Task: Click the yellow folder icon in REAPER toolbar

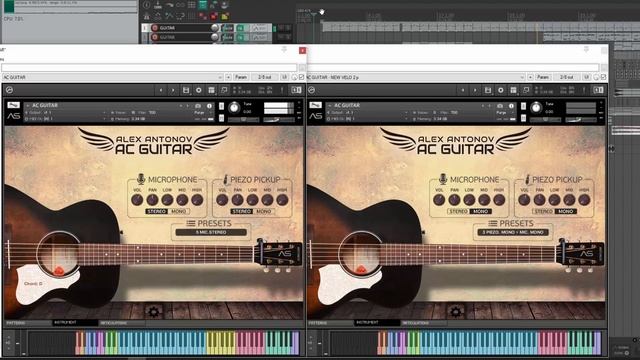Action: click(224, 16)
